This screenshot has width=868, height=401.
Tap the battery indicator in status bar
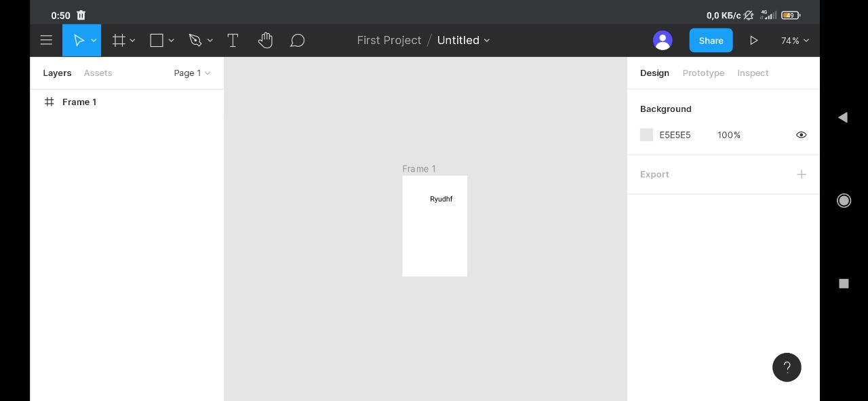(x=790, y=15)
